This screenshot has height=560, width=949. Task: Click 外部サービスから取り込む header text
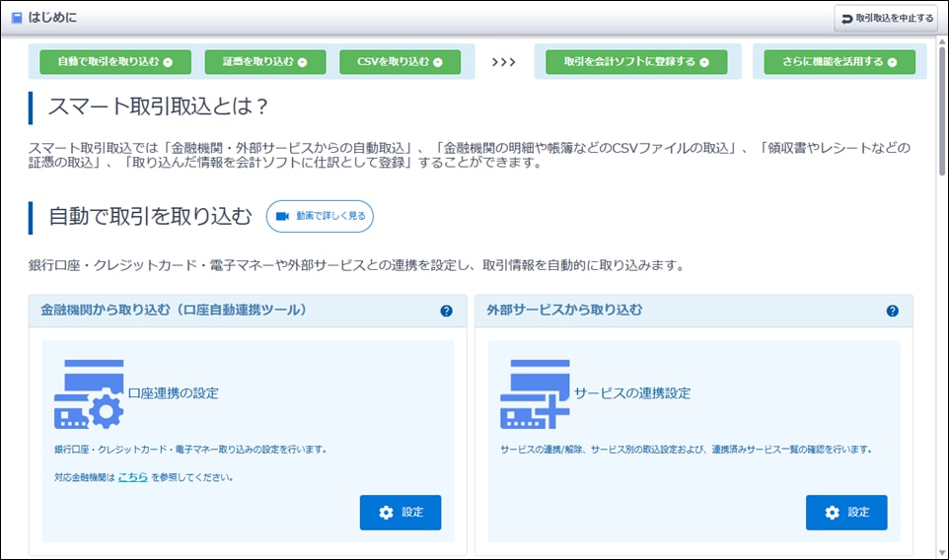pos(564,311)
